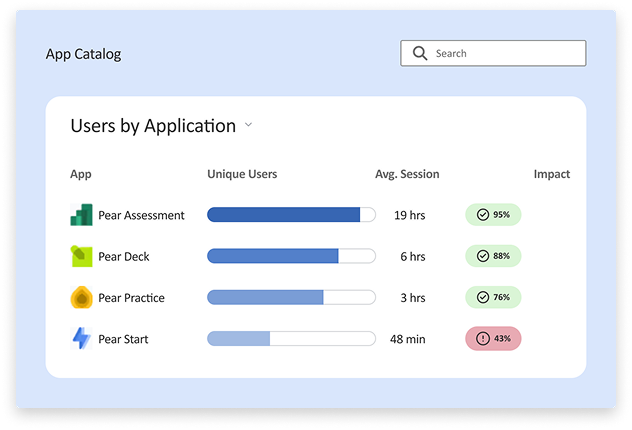The image size is (632, 430).
Task: Click the green 88% impact percentage
Action: pyautogui.click(x=501, y=256)
